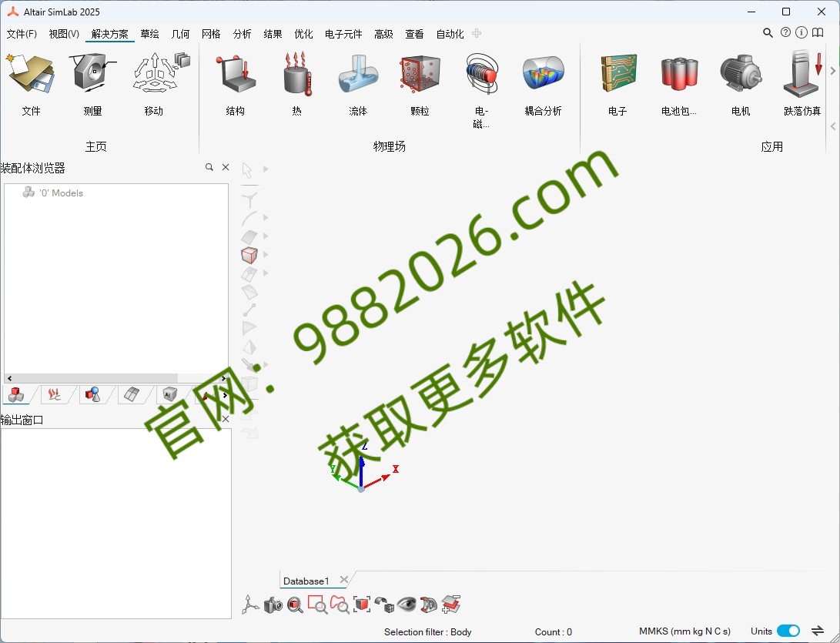The image size is (840, 643).
Task: Close the 装配体浏览器 panel
Action: point(226,167)
